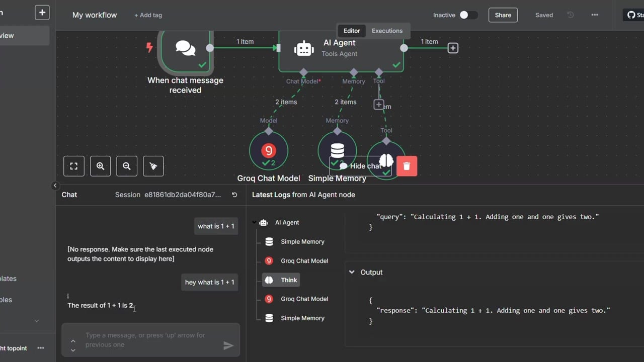Expand the sidebar chevron below the menu items
644x362 pixels.
coord(36,321)
